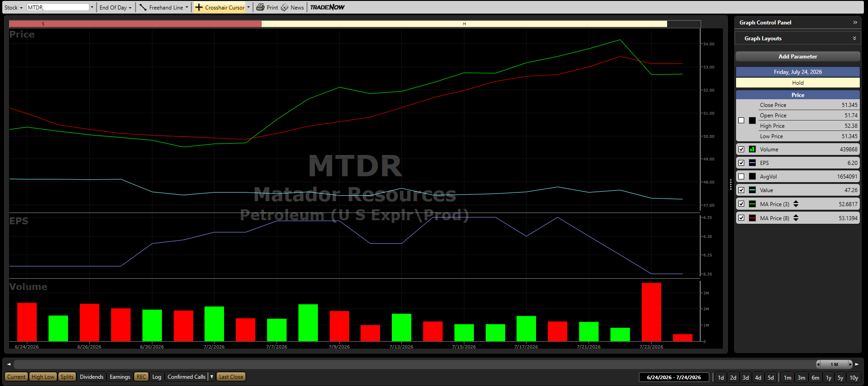
Task: Open the Stock type dropdown
Action: 13,7
